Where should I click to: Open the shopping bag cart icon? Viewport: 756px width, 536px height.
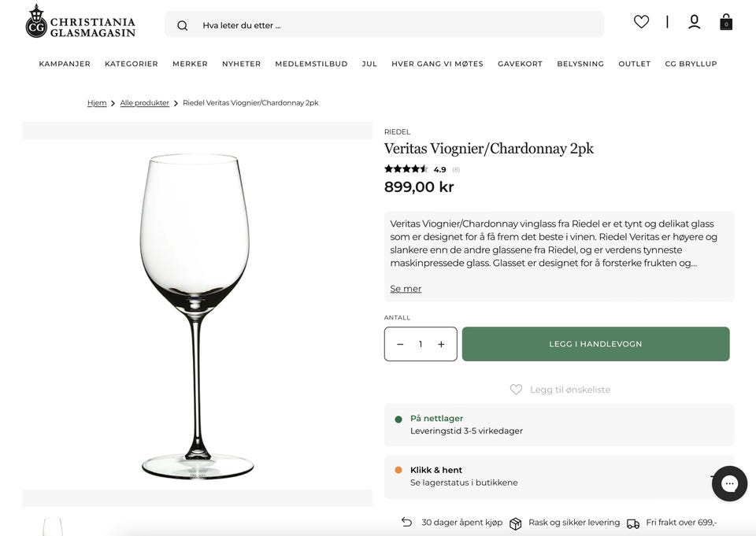(726, 22)
